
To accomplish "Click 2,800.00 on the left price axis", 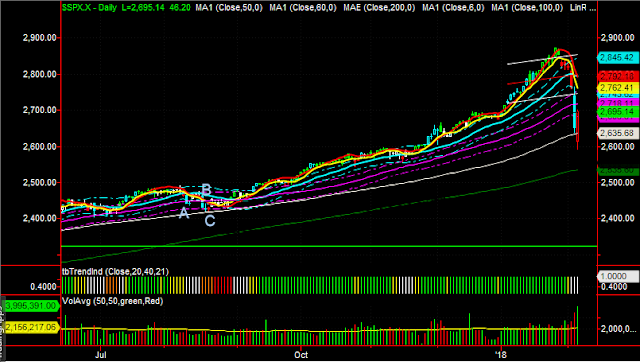I will (40, 74).
